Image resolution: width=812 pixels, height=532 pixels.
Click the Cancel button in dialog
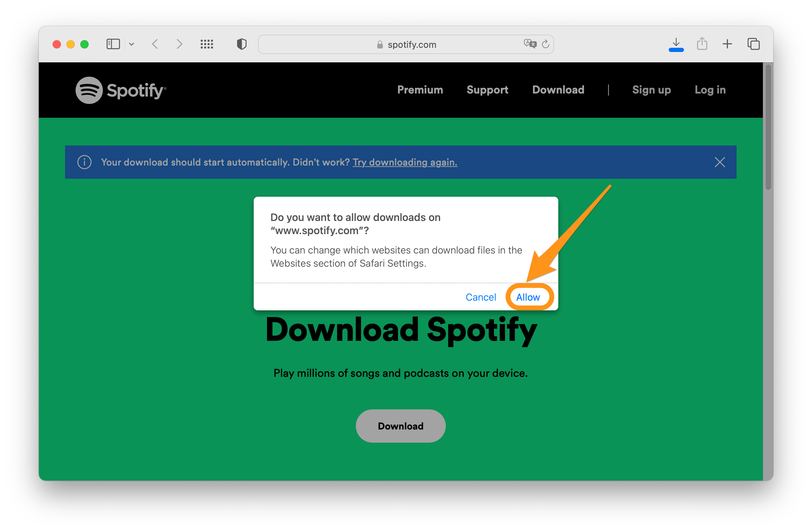481,297
